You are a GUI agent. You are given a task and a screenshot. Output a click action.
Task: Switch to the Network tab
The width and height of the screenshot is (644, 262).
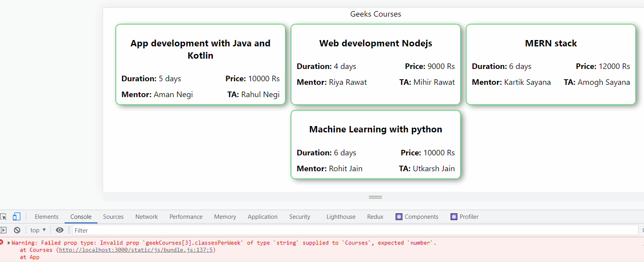click(147, 217)
